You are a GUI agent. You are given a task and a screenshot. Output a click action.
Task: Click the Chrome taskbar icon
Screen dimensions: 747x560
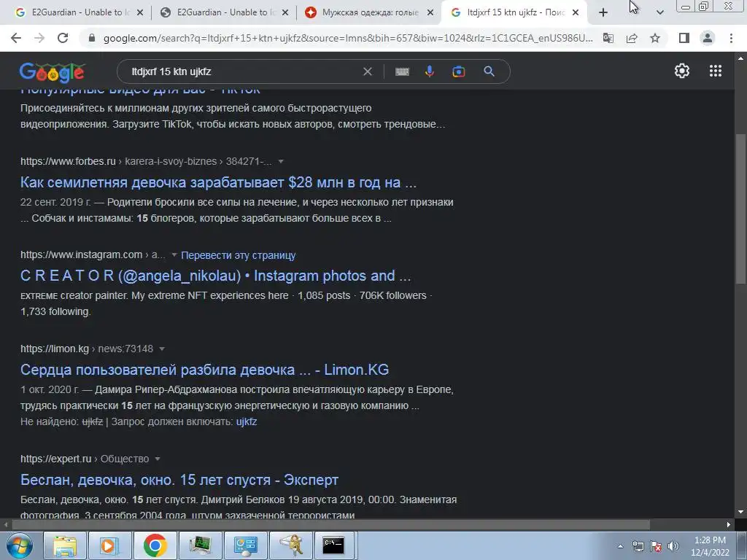point(155,545)
